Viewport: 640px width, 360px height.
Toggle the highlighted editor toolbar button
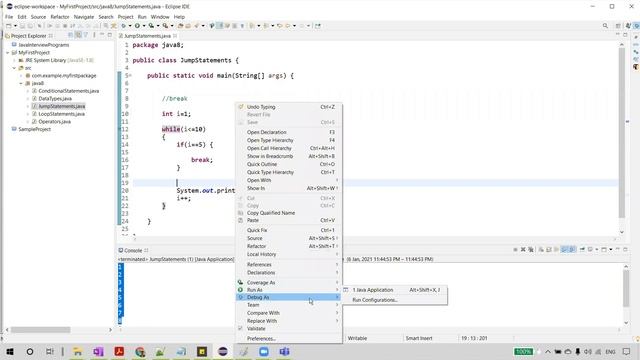220,26
